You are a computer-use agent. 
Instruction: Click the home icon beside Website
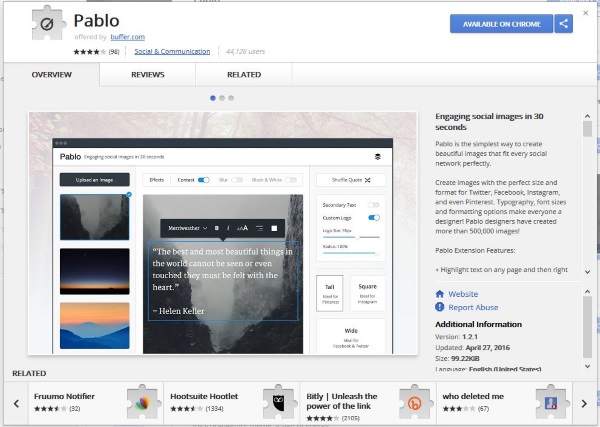click(x=440, y=294)
